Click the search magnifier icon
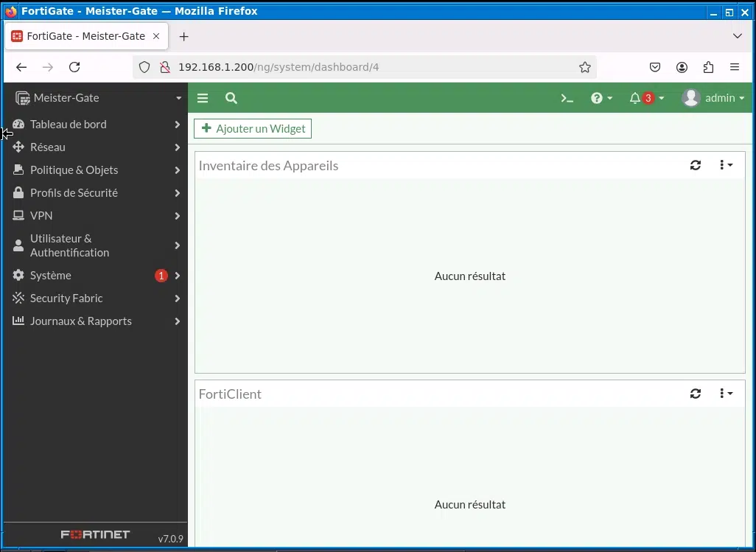Screen dimensions: 756x552 (231, 98)
